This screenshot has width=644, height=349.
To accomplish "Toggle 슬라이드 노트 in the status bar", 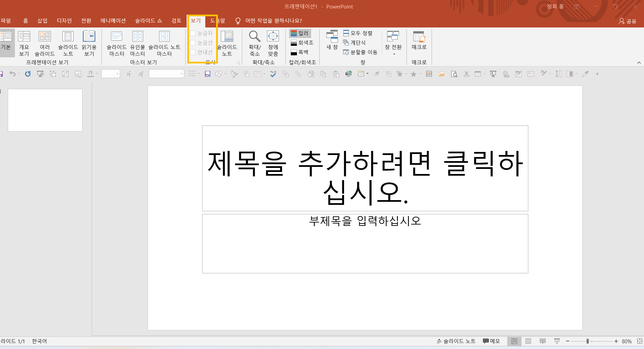I will [456, 341].
